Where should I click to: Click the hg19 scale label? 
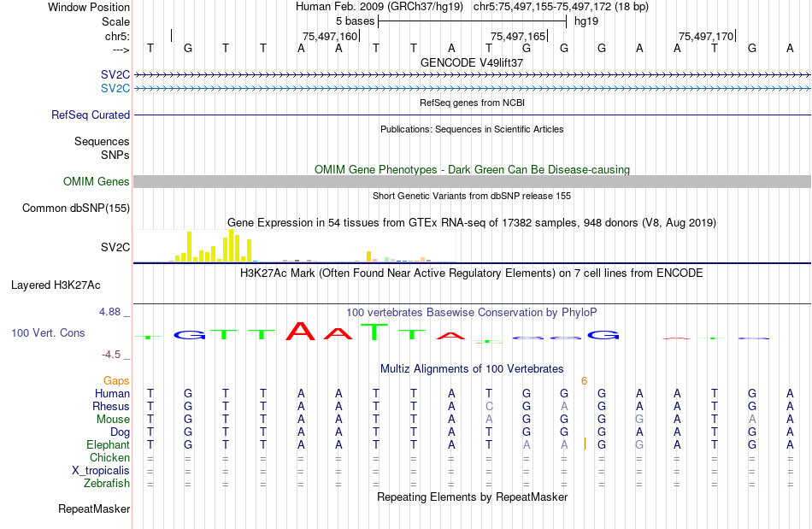(x=586, y=21)
